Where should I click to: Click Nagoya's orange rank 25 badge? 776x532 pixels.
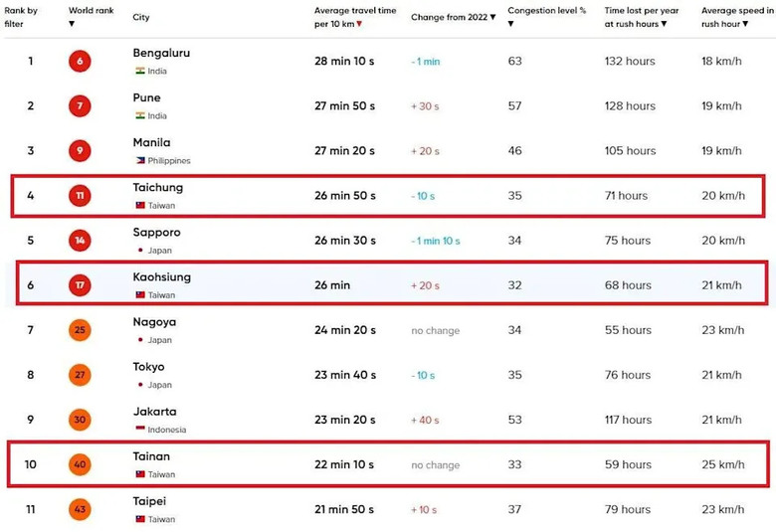point(80,330)
